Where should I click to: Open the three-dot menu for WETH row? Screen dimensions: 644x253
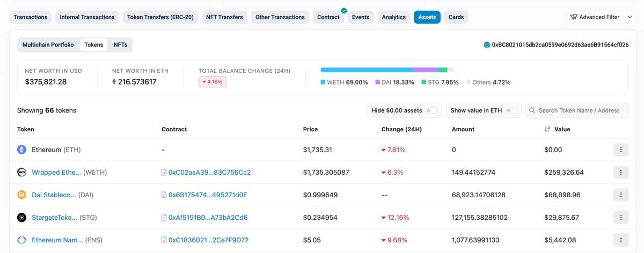621,172
